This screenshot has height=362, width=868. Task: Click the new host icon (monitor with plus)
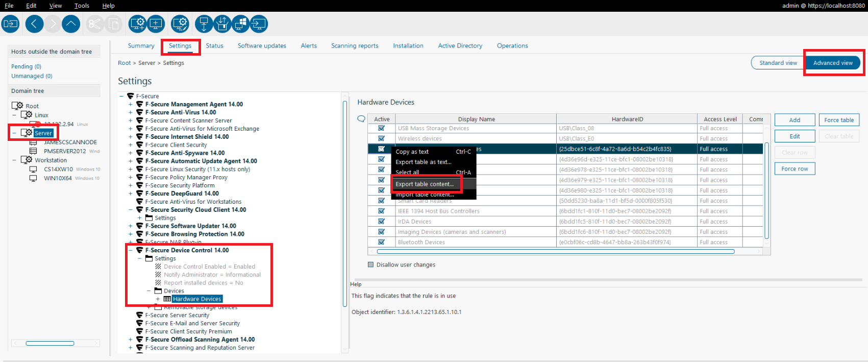pos(156,24)
